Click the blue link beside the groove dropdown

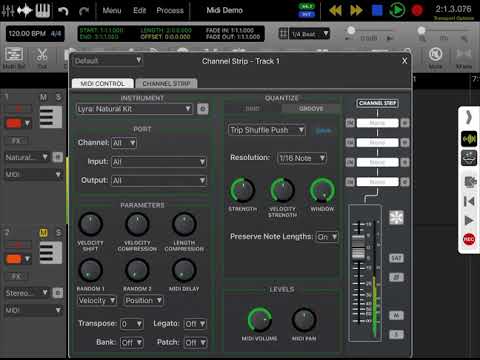point(323,131)
